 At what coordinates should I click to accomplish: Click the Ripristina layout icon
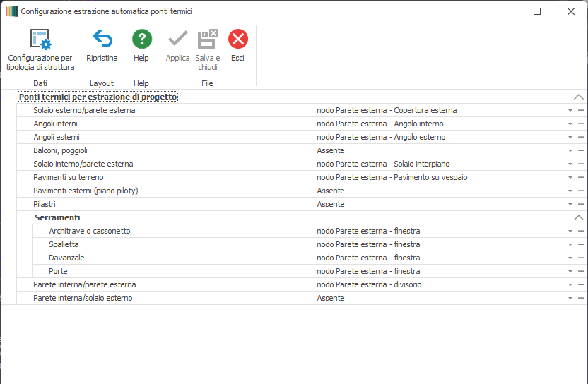click(x=102, y=40)
